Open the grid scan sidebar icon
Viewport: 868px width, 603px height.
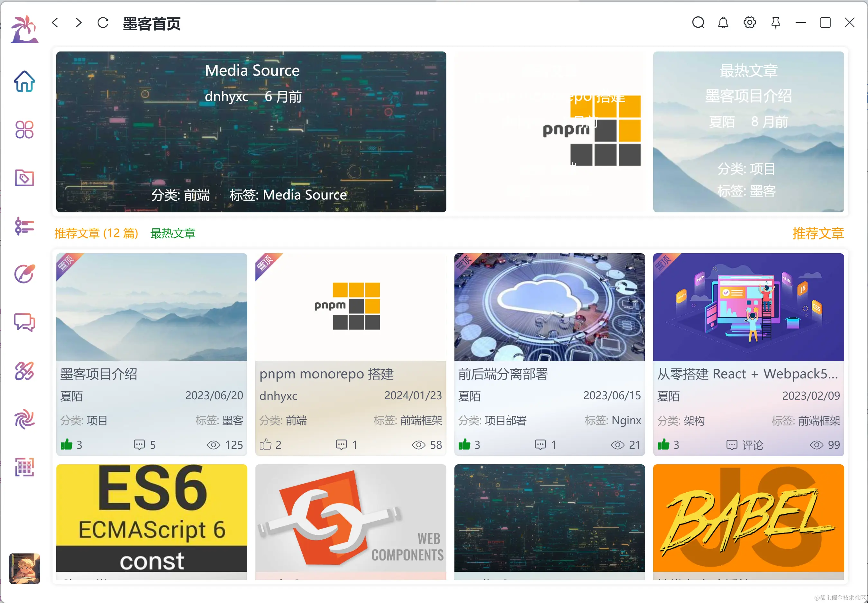pos(24,467)
